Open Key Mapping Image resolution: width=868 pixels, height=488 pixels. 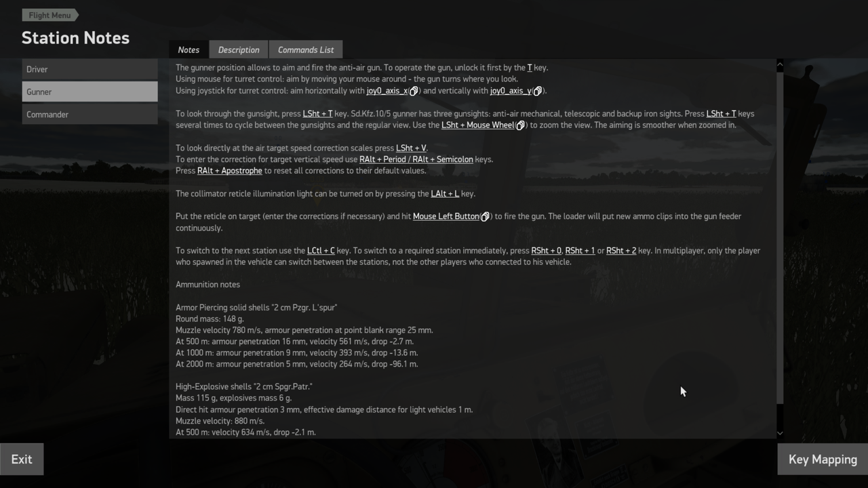tap(823, 459)
